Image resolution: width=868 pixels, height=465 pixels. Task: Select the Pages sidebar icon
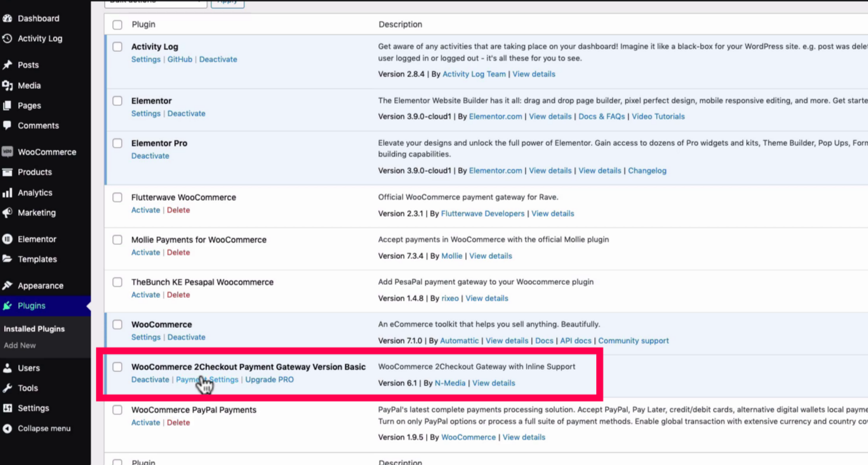(8, 106)
